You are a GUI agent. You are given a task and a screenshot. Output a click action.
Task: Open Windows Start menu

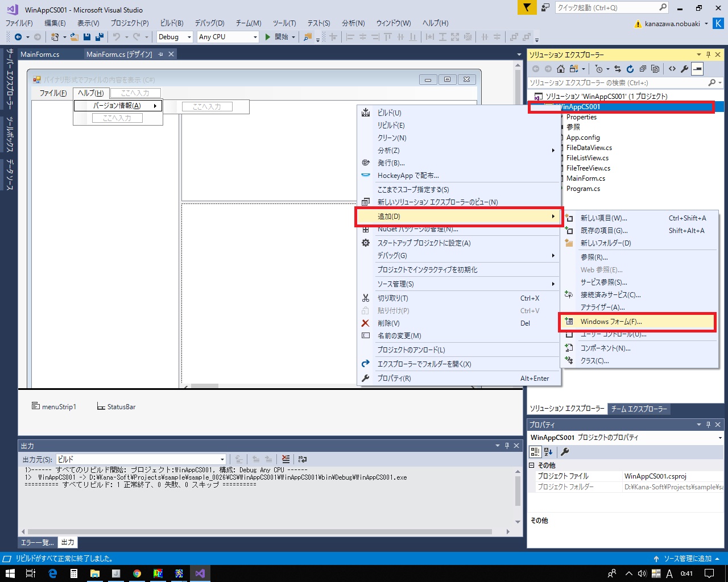point(10,573)
